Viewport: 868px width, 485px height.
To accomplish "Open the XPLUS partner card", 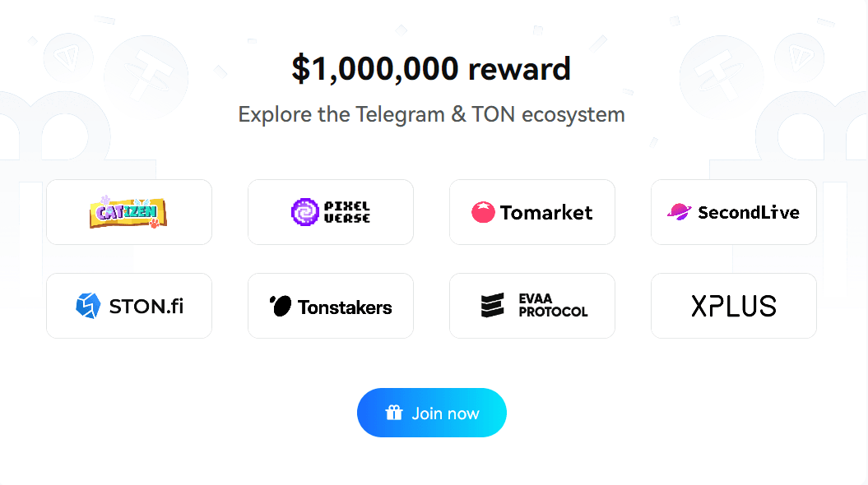I will [x=733, y=306].
